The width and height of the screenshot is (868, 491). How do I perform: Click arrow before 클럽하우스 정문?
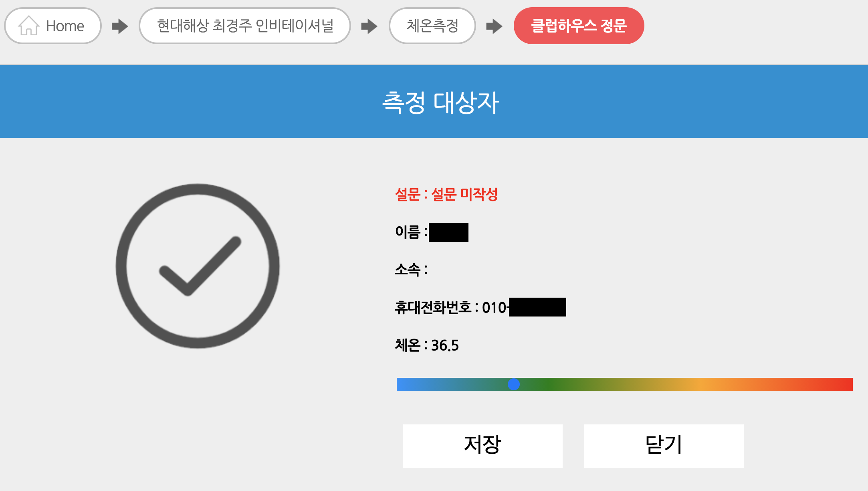coord(494,26)
